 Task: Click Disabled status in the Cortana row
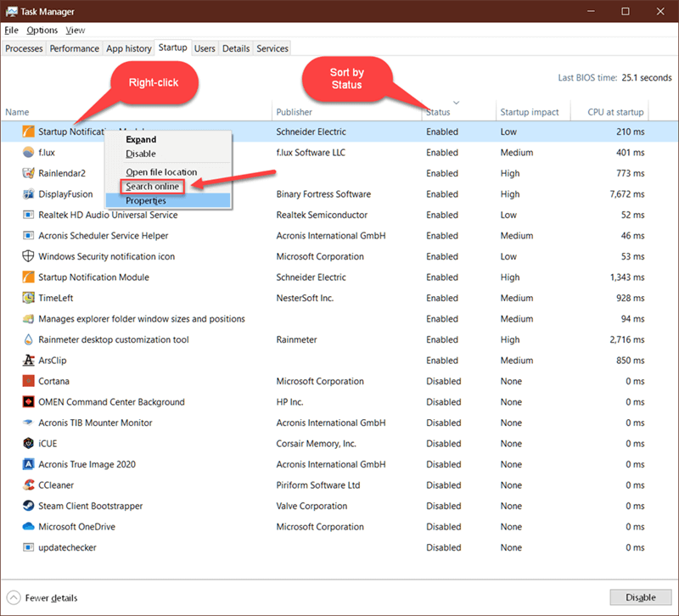443,381
